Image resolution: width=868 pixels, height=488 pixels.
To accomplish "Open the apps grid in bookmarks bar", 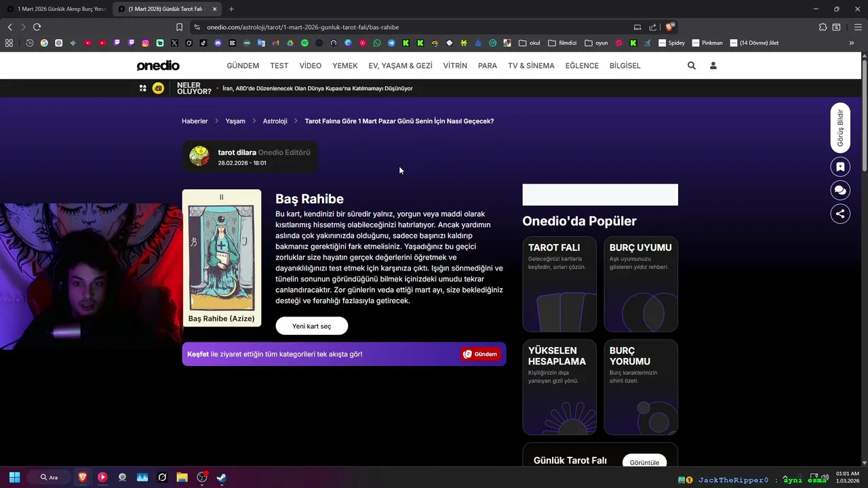I will [9, 43].
